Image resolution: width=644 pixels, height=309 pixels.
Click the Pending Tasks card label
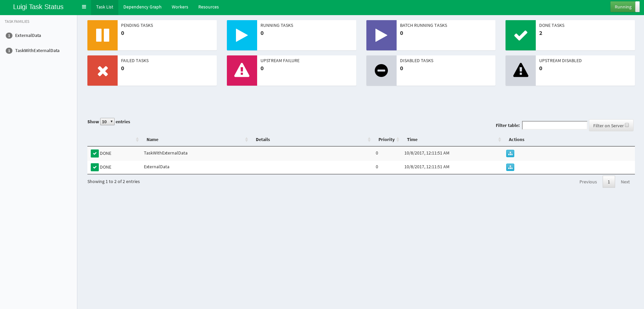pyautogui.click(x=137, y=26)
